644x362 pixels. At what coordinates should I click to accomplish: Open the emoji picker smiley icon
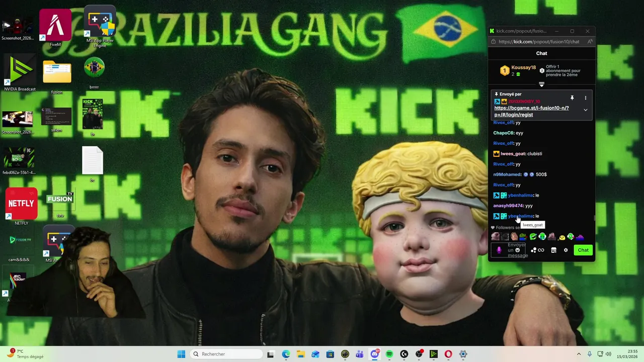(x=517, y=250)
